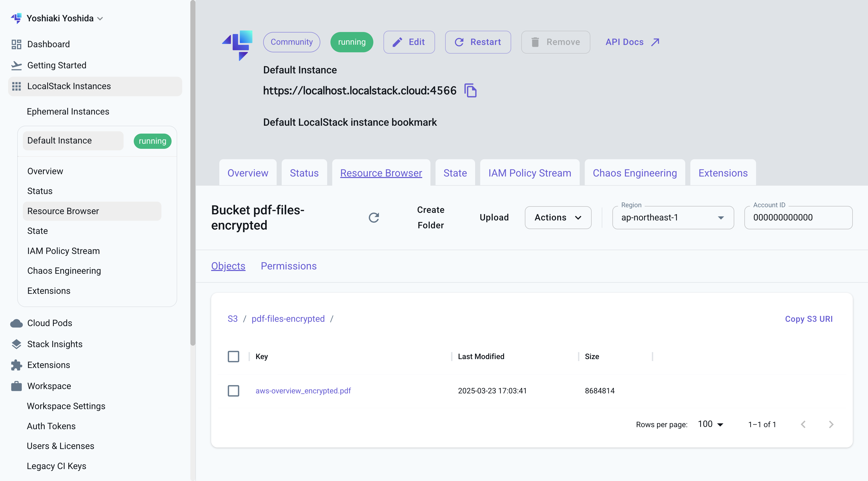Click the pdf-files-encrypted breadcrumb link
Screen dimensions: 868x481
tap(288, 319)
